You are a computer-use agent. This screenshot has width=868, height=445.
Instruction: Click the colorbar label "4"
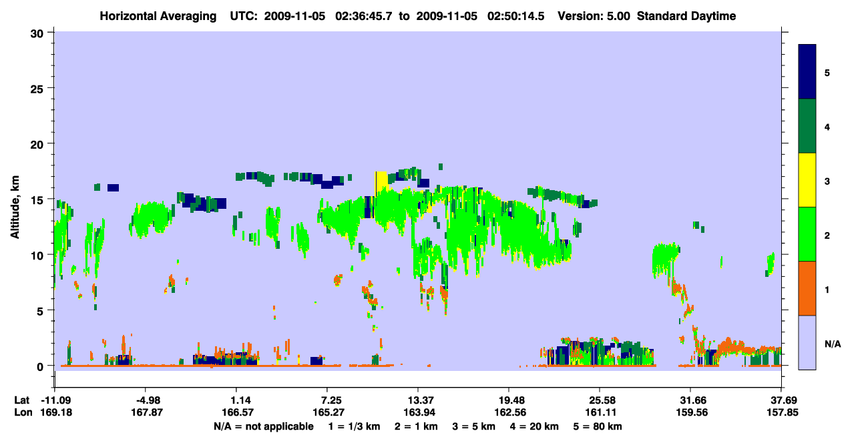[x=827, y=126]
